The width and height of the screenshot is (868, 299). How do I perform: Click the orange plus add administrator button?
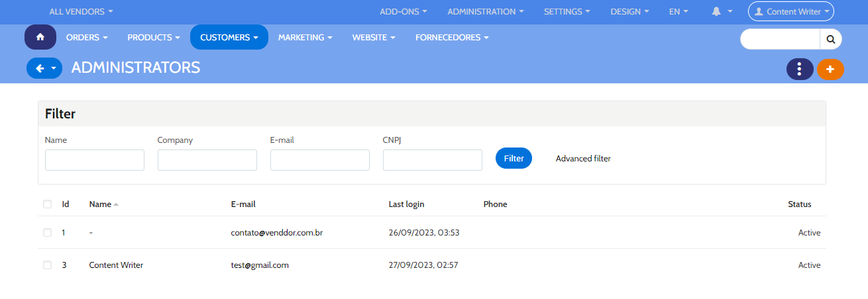pos(830,69)
